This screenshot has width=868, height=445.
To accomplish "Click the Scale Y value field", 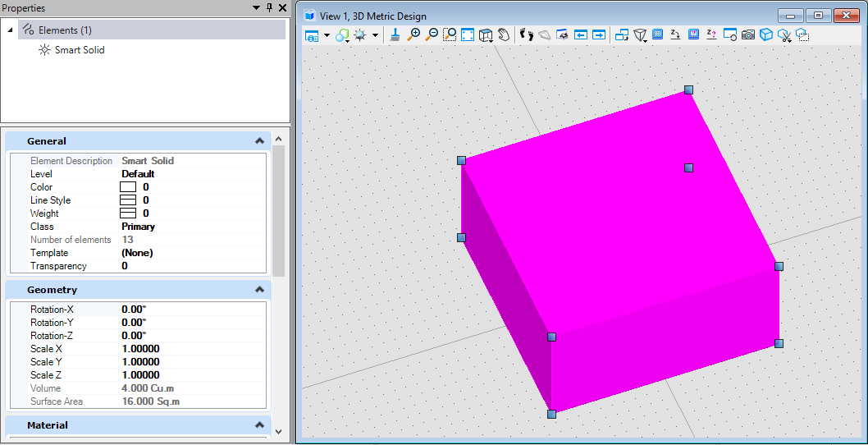I will pos(193,362).
